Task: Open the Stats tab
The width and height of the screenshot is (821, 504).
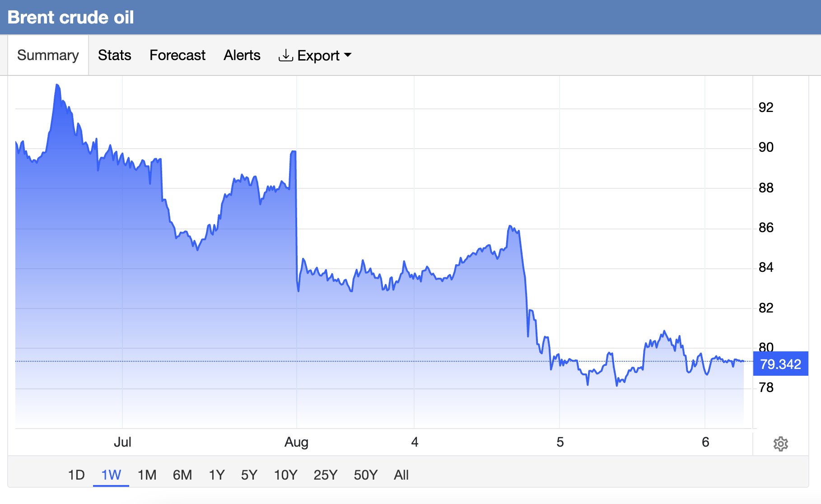Action: pyautogui.click(x=115, y=55)
